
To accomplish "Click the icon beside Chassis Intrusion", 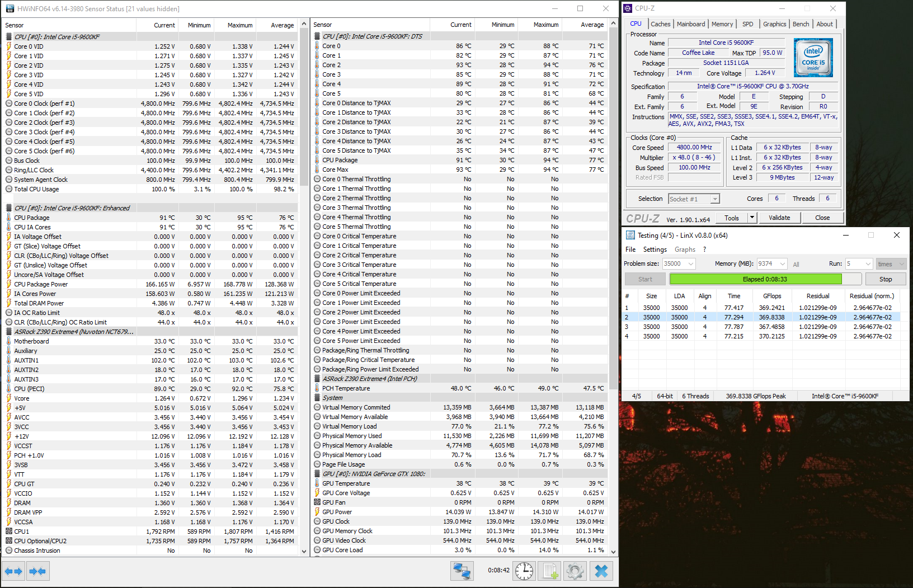I will click(9, 551).
